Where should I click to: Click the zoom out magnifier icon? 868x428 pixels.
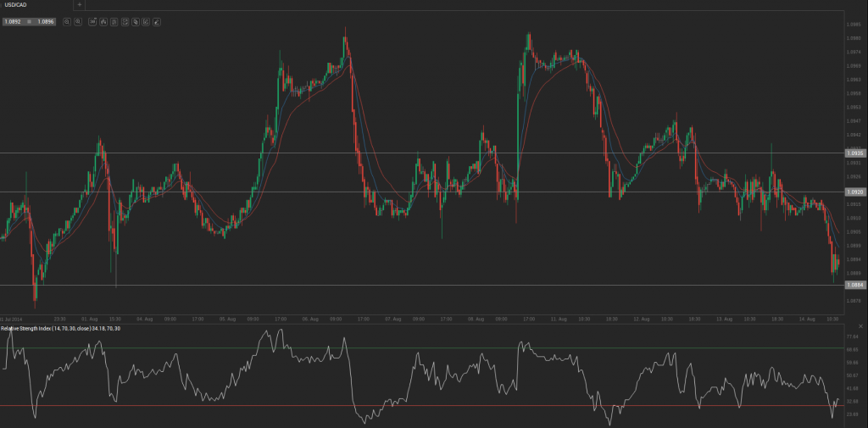point(67,21)
